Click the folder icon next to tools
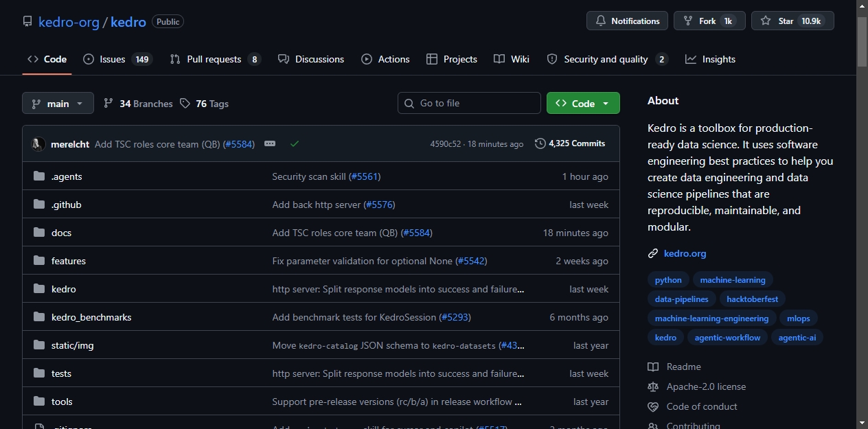868x429 pixels. tap(39, 402)
